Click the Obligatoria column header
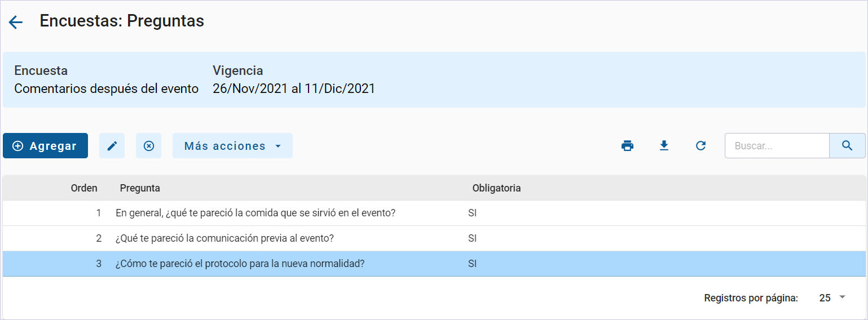The width and height of the screenshot is (868, 320). pos(496,188)
